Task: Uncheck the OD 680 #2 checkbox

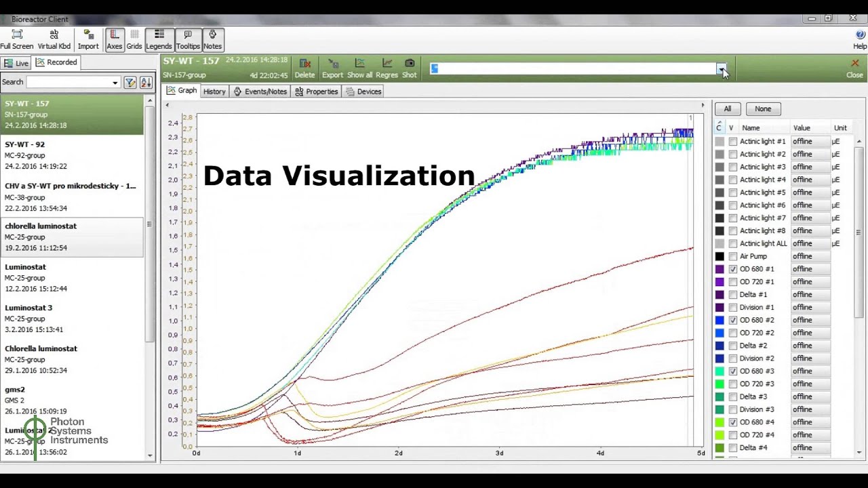Action: [x=733, y=320]
